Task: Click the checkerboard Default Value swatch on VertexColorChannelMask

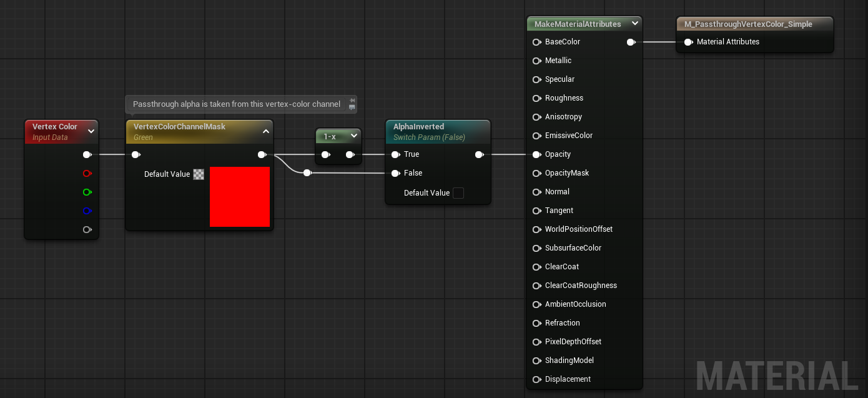Action: pos(199,174)
